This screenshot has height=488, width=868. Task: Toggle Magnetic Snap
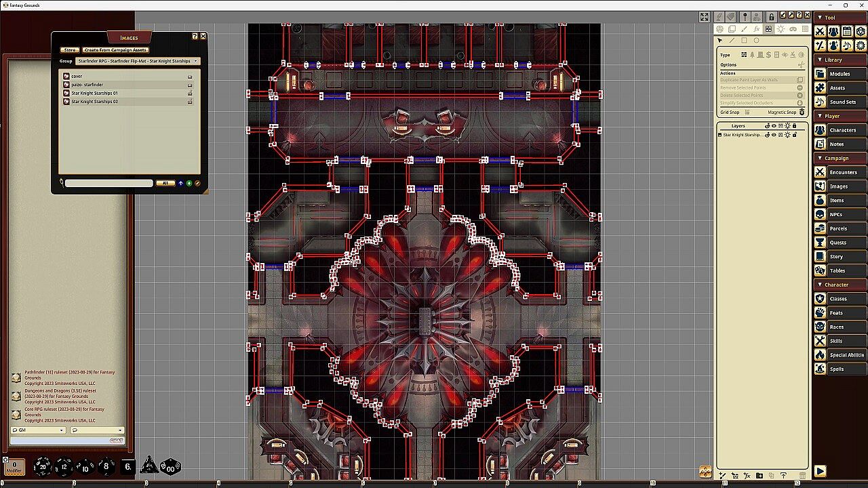tap(802, 113)
